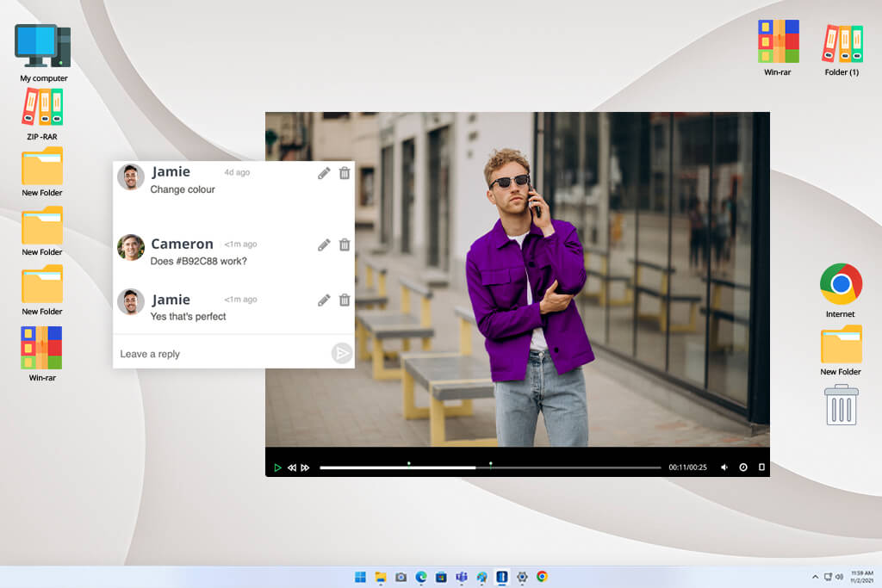Select New Folder below Internet icon
The height and width of the screenshot is (588, 882).
pyautogui.click(x=841, y=350)
